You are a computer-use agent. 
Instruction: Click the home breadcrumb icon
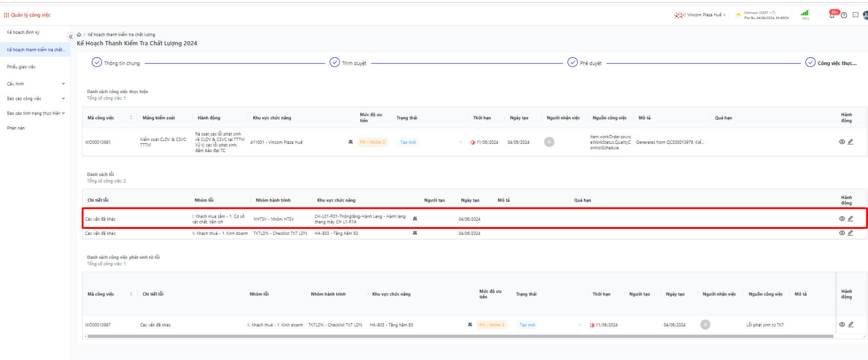coord(79,35)
